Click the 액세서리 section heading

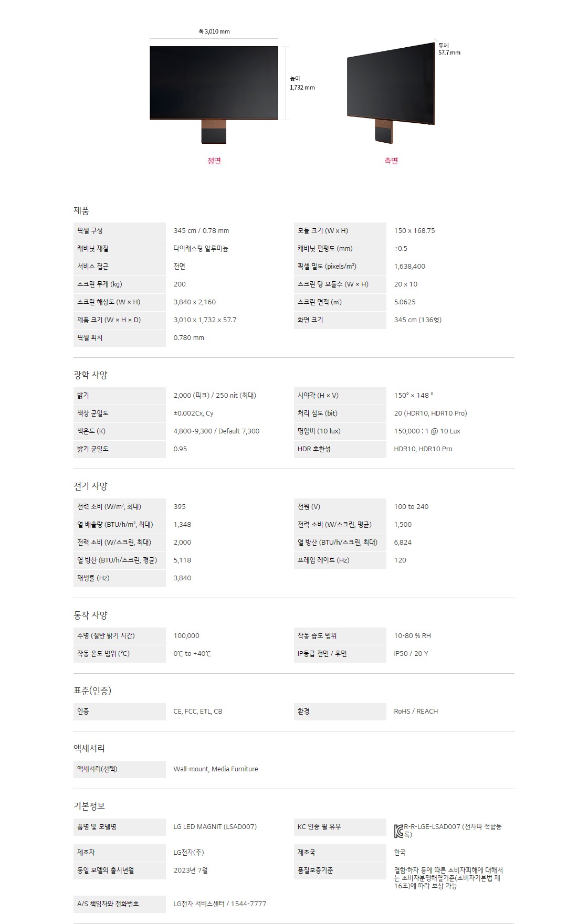pyautogui.click(x=89, y=749)
